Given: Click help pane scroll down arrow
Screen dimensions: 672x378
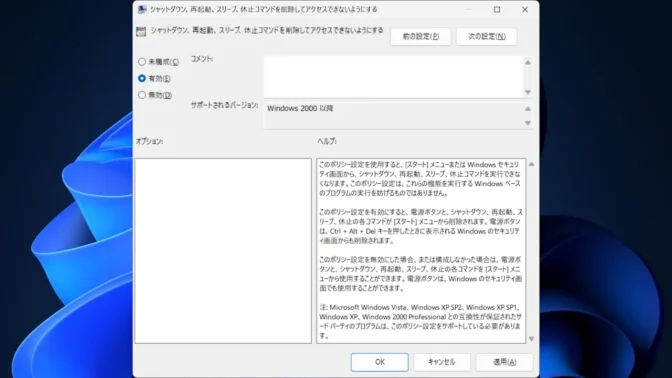Looking at the screenshot, I should pos(531,339).
